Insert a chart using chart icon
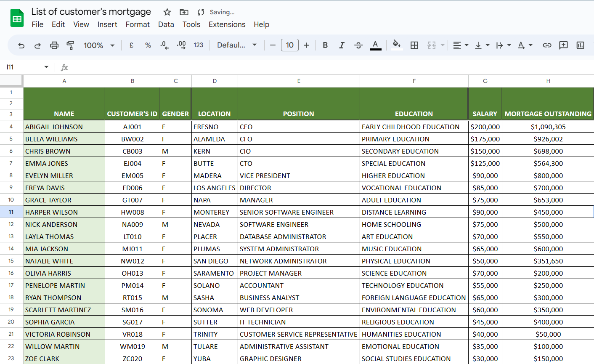Viewport: 594px width, 364px height. [x=581, y=45]
